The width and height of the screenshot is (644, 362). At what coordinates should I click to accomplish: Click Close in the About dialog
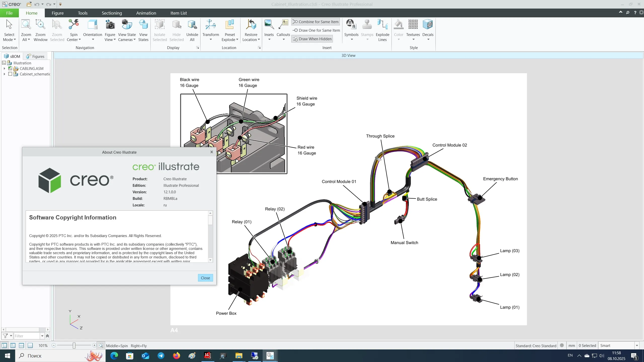click(205, 278)
